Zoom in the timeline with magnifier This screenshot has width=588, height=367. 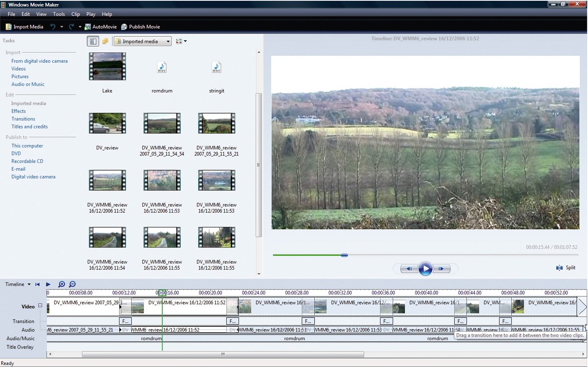click(x=62, y=284)
